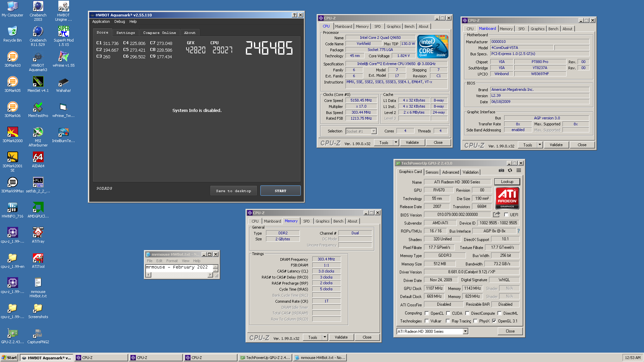644x362 pixels.
Task: Launch Cinebench R11.529 shortcut
Action: coord(38,36)
